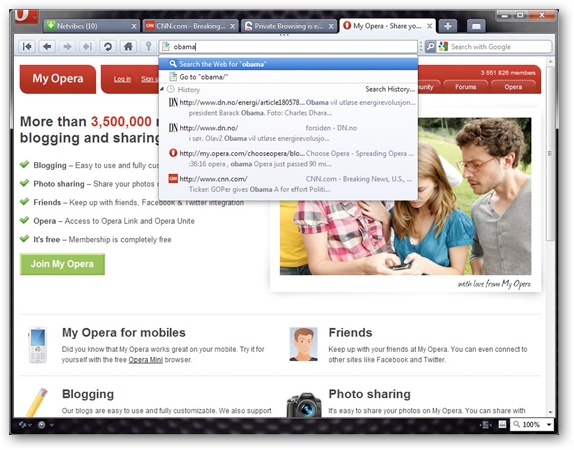Follow the Opera Mini link

[x=145, y=360]
